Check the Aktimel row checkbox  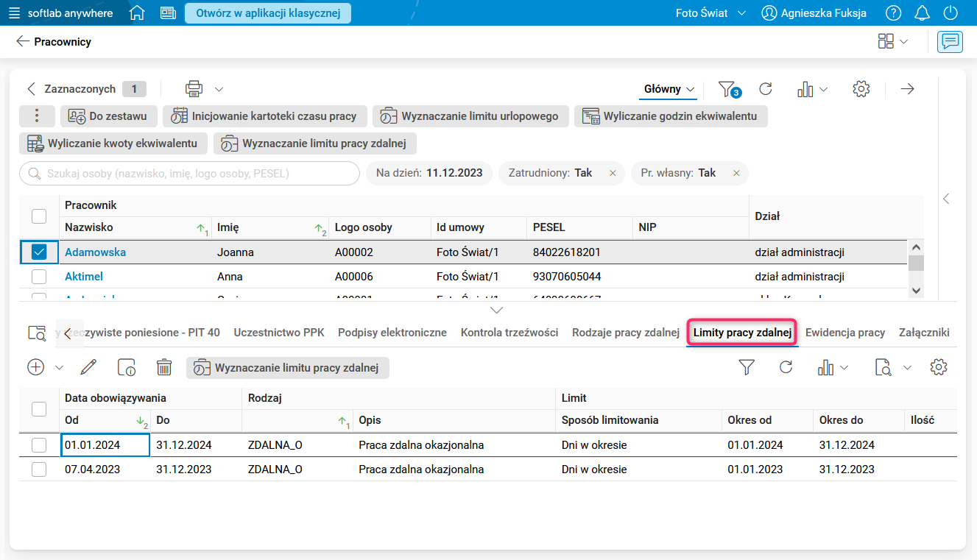point(39,277)
